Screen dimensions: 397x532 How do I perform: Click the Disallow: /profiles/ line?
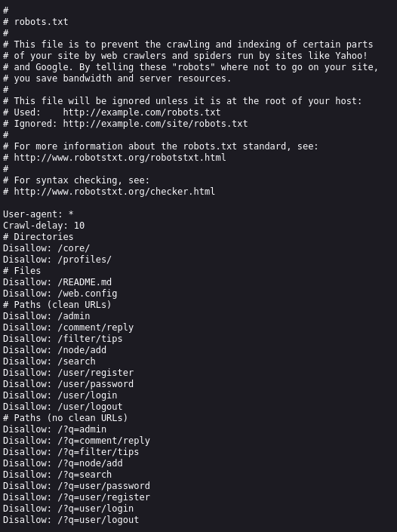click(57, 260)
